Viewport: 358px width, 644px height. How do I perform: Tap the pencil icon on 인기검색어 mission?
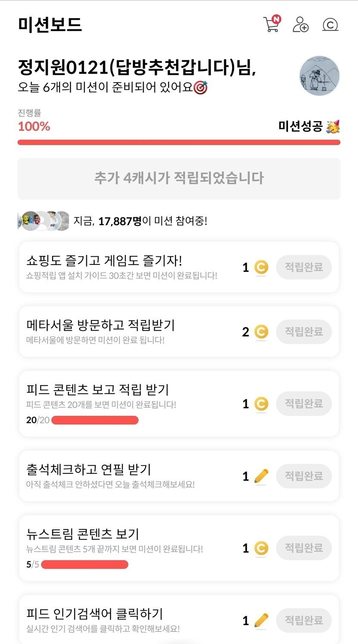tap(261, 620)
